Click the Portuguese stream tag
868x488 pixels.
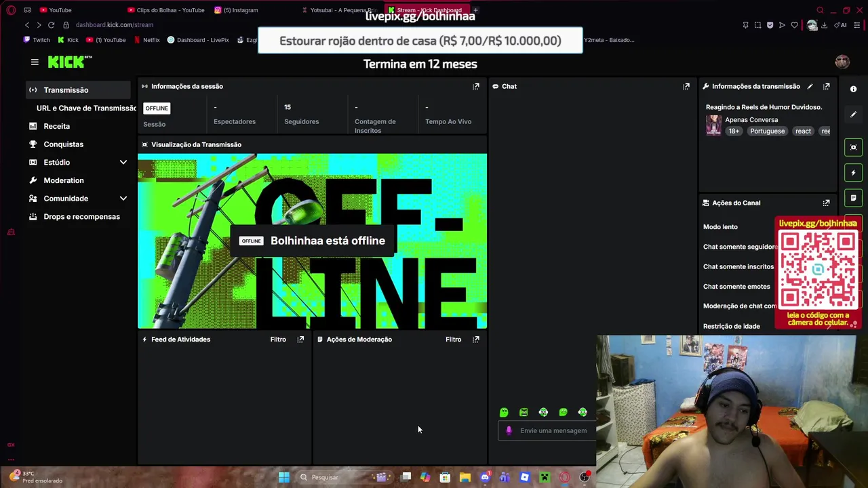[x=767, y=131]
